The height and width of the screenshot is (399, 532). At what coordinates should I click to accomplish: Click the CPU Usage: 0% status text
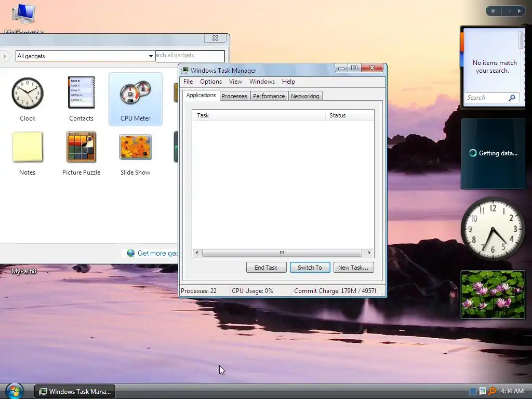[252, 291]
